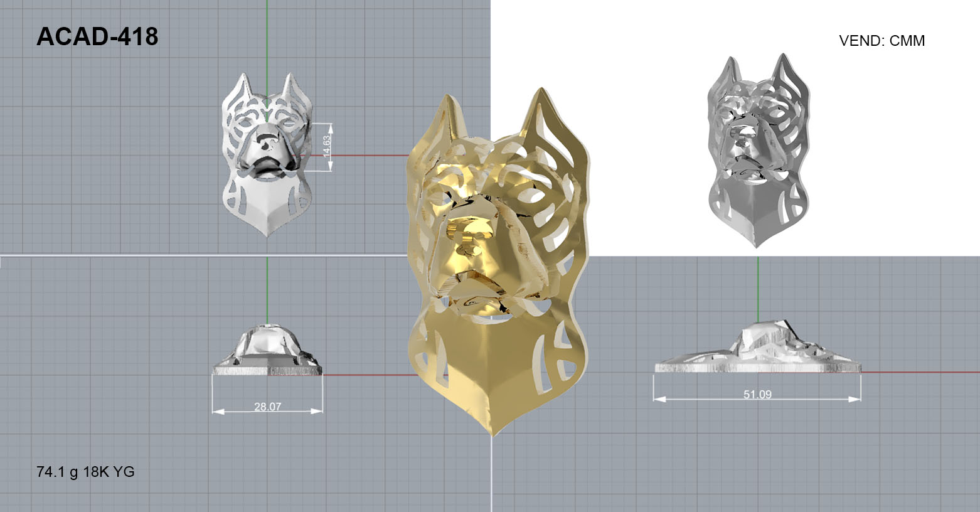Click the 14.63 dimension value
This screenshot has height=512, width=980.
(x=327, y=147)
